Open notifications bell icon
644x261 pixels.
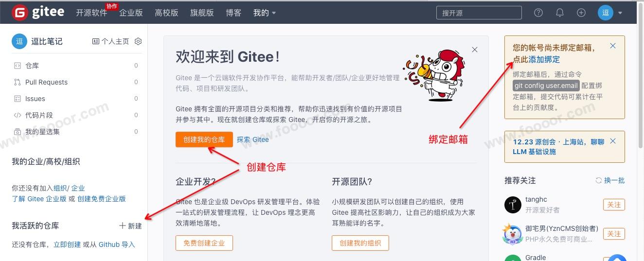(x=560, y=13)
